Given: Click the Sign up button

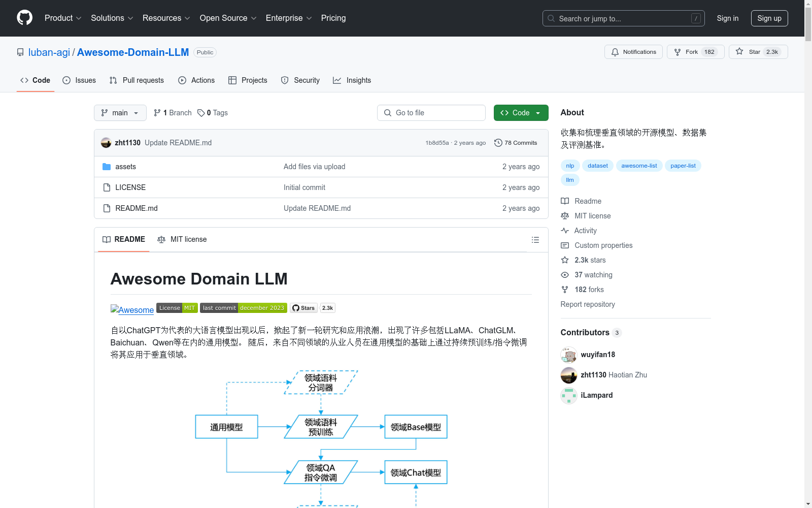Looking at the screenshot, I should click(769, 18).
